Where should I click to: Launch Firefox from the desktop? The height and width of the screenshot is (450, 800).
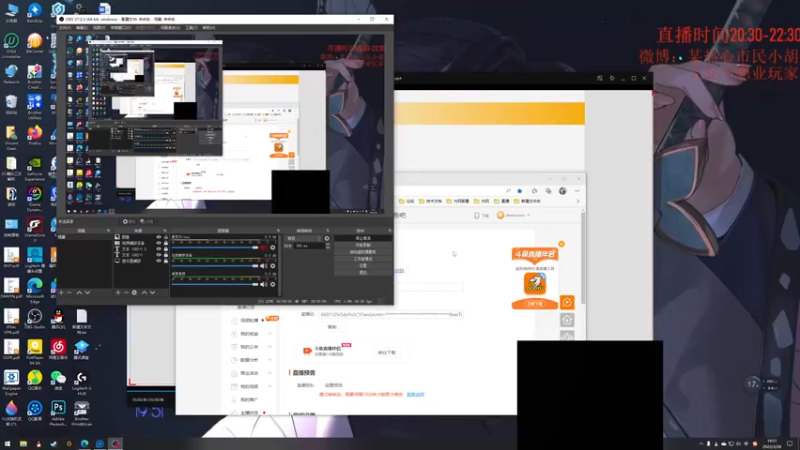tap(35, 135)
